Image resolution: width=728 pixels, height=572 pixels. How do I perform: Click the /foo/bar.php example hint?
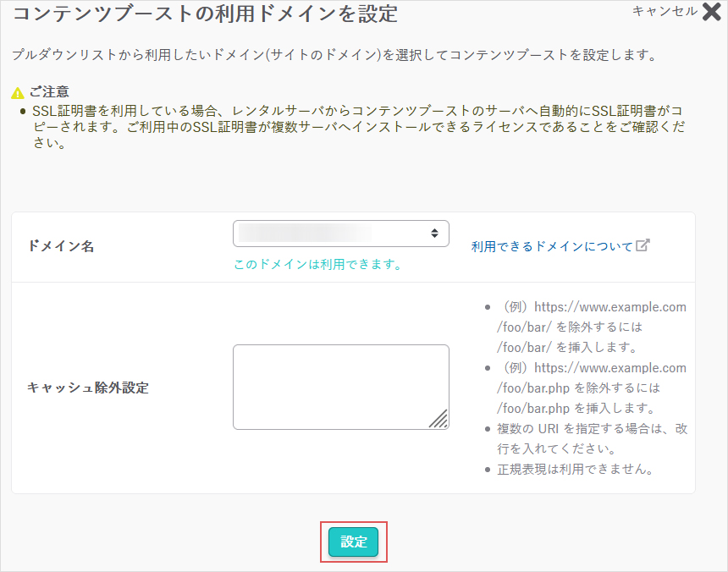pyautogui.click(x=591, y=388)
